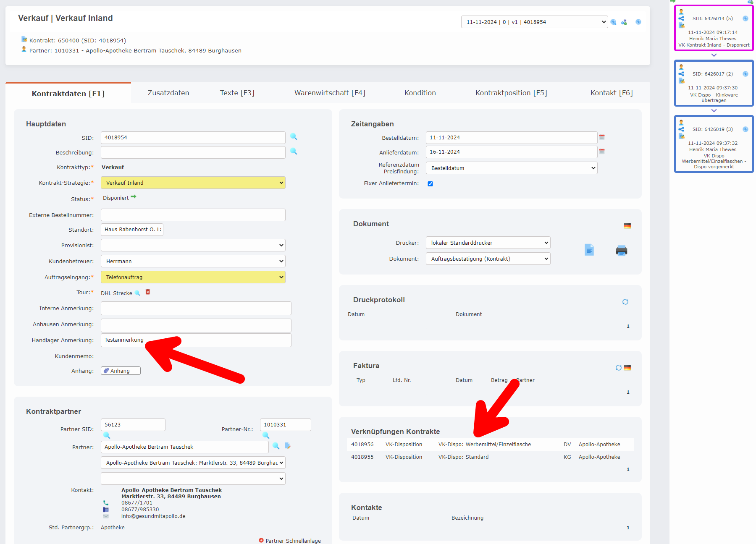Delete the DHL Strecke tour via trash icon
756x544 pixels.
click(148, 292)
